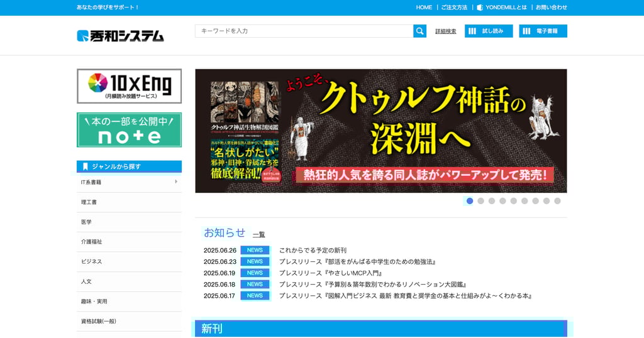The height and width of the screenshot is (338, 644).
Task: Click the magnifier search button
Action: [419, 31]
